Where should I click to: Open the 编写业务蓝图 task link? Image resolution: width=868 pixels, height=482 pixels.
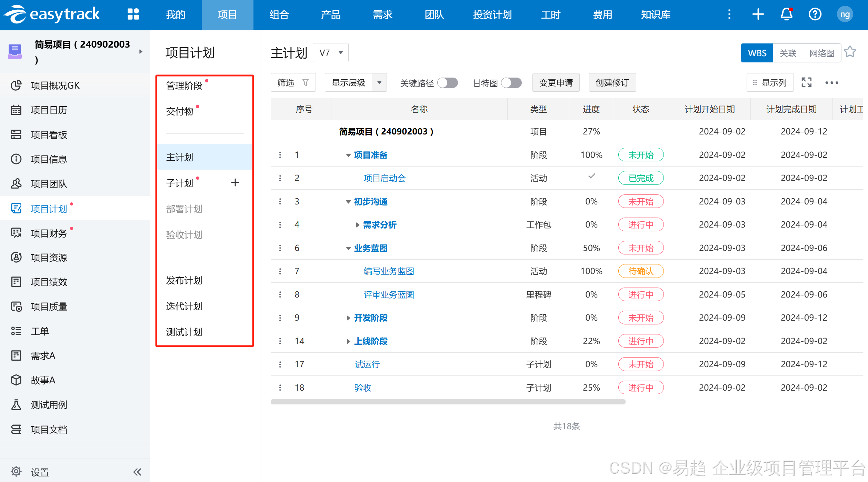point(389,271)
